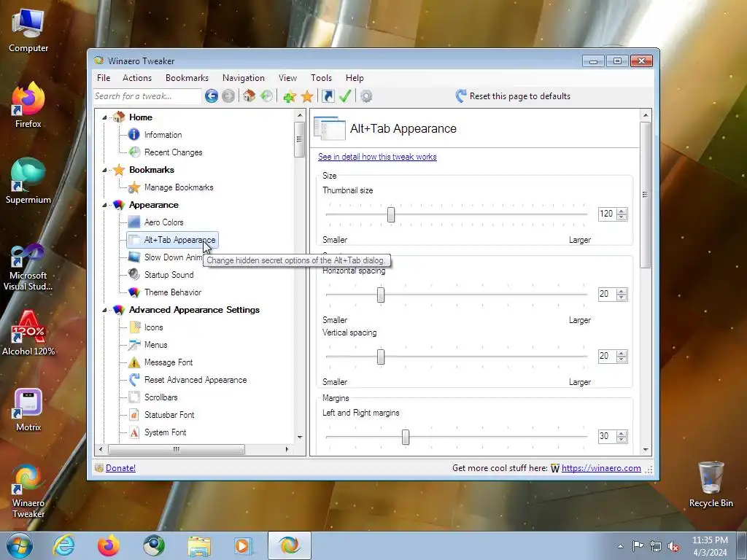Increase Vertical spacing with spinner up arrow
747x560 pixels.
pos(622,354)
